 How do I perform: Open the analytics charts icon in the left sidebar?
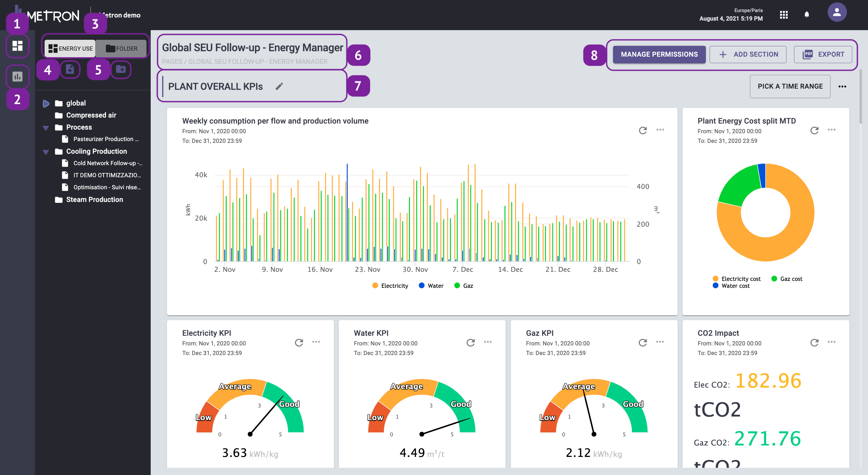click(17, 77)
